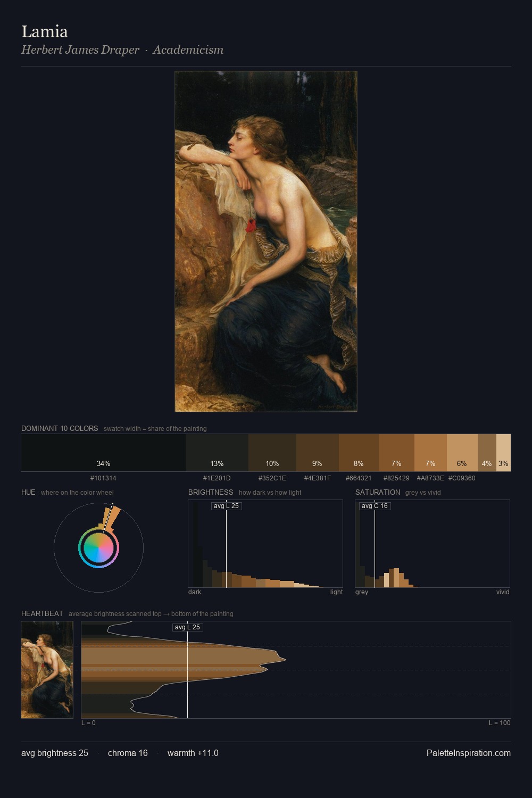
Task: Select the first 7% swatch #825429
Action: click(397, 453)
